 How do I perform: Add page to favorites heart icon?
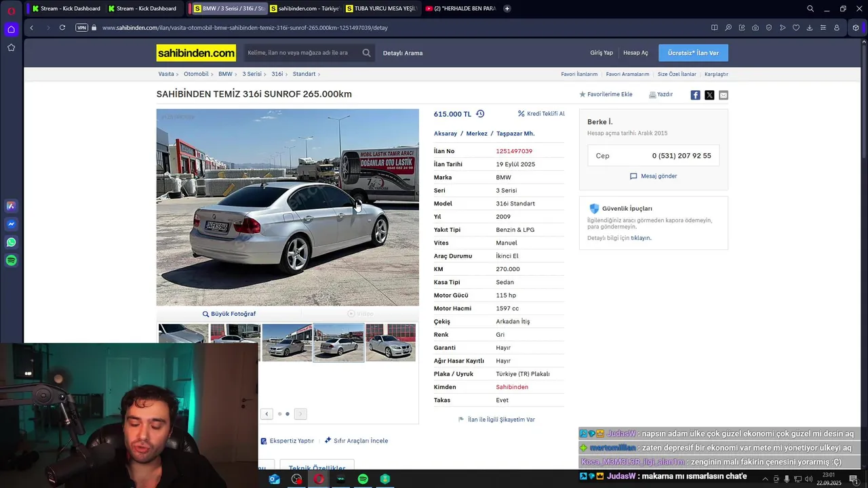coord(796,28)
